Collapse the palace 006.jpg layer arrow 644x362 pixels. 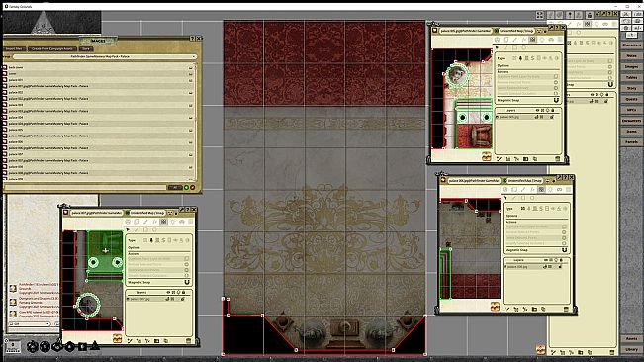(506, 267)
